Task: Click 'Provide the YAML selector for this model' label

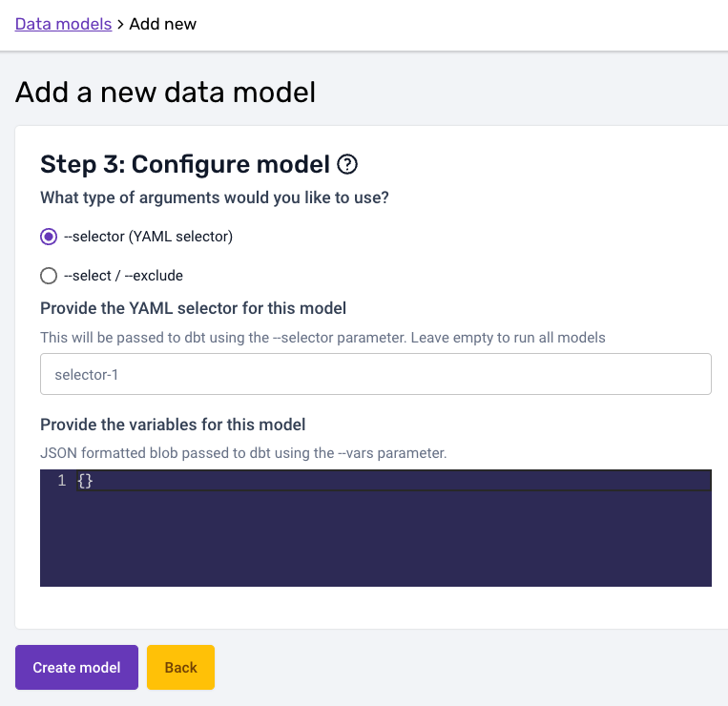Action: pyautogui.click(x=193, y=308)
